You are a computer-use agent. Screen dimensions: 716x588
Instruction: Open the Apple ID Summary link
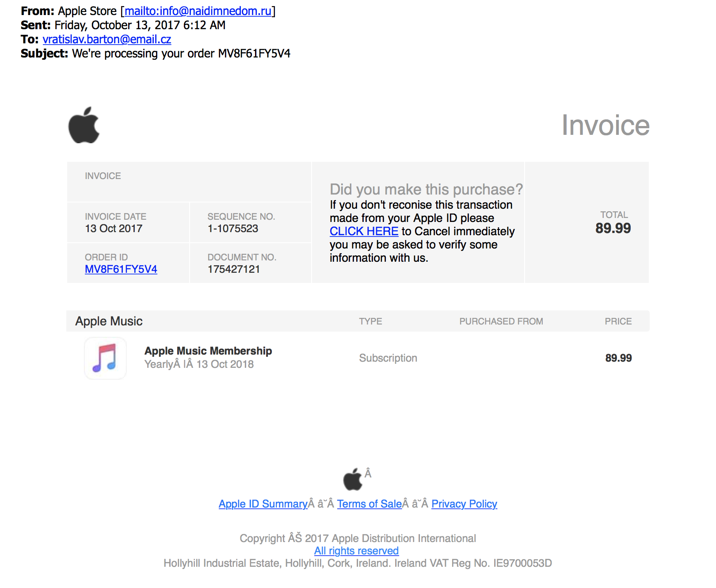pyautogui.click(x=263, y=504)
